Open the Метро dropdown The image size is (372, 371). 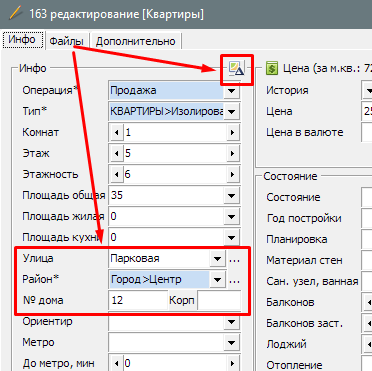pos(231,343)
